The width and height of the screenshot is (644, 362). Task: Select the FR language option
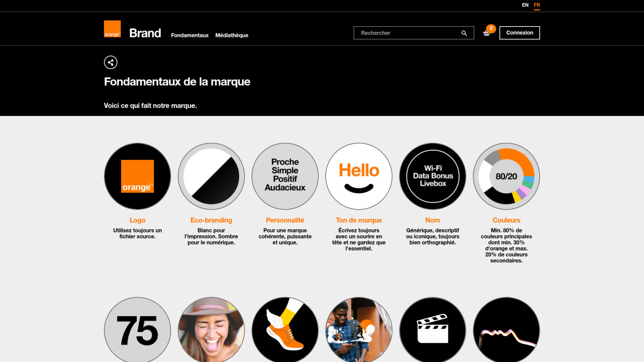tap(537, 5)
